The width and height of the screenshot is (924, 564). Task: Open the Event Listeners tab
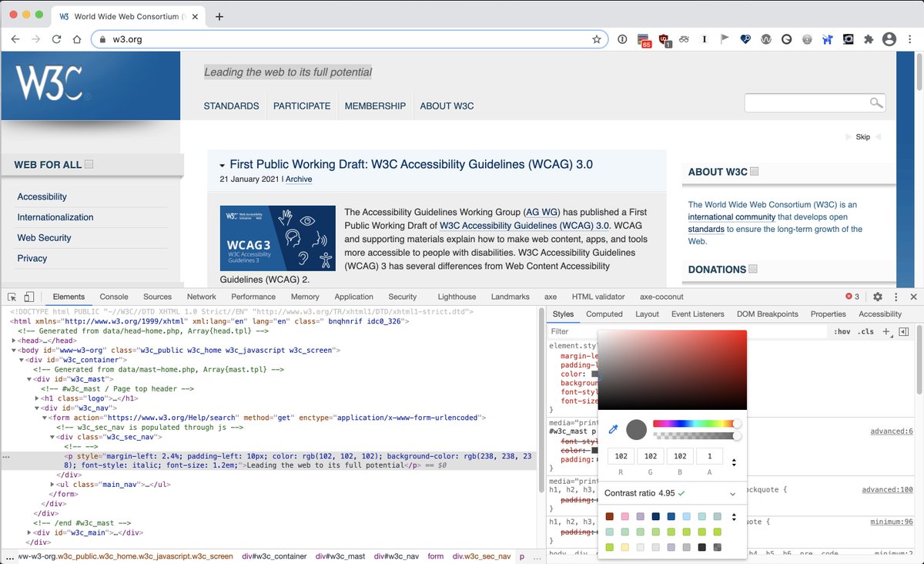(x=698, y=314)
